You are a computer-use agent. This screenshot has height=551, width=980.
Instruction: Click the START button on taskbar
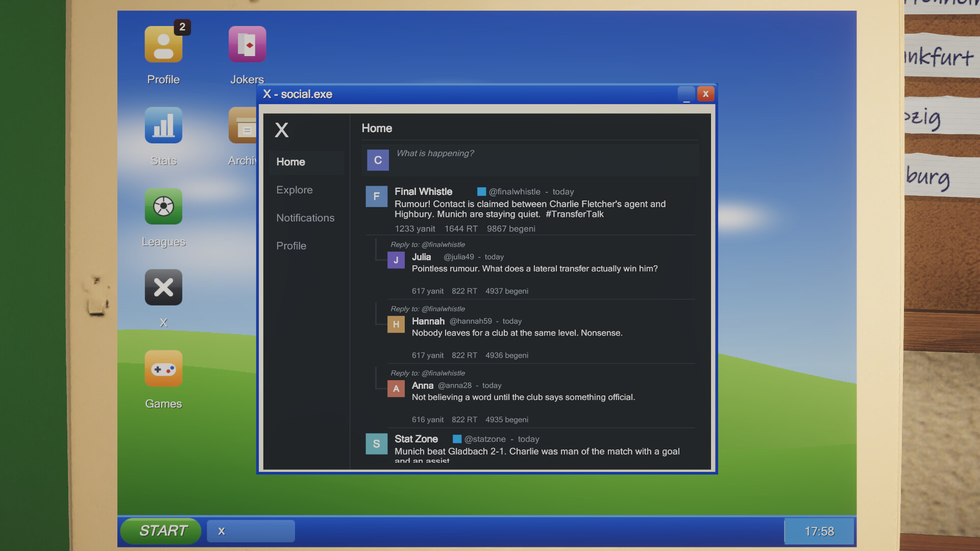[161, 531]
